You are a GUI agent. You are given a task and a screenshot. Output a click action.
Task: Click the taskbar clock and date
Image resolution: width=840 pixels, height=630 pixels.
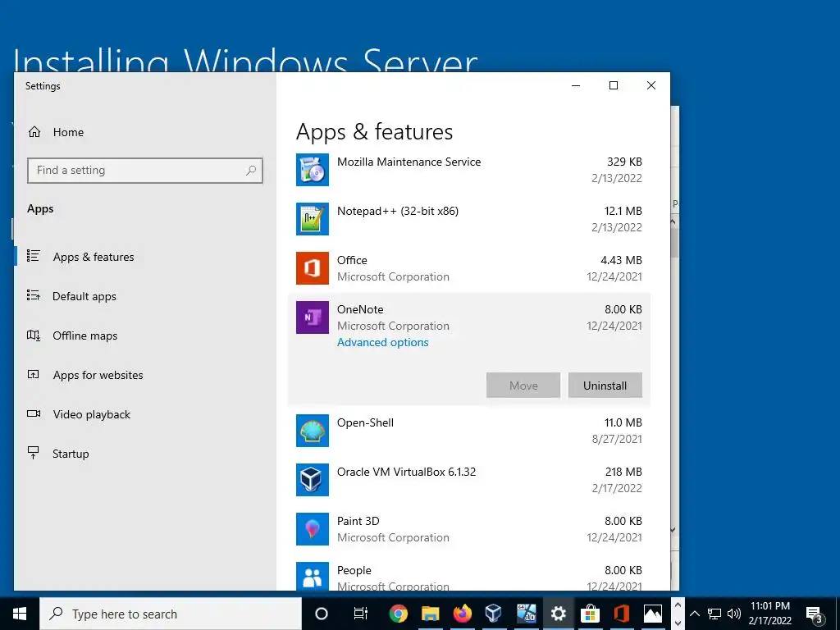(769, 614)
